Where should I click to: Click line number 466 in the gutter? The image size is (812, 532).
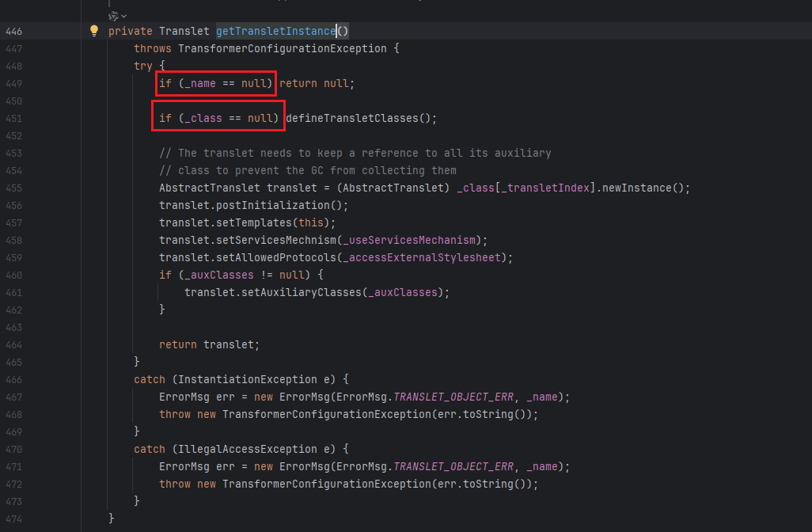click(x=13, y=379)
